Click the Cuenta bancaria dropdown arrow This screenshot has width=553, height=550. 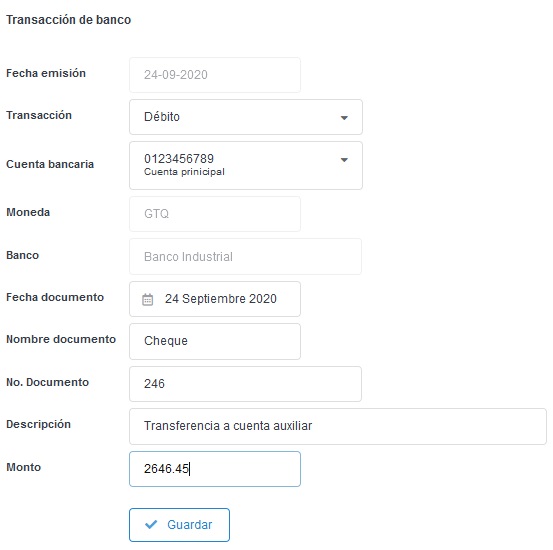(x=344, y=160)
